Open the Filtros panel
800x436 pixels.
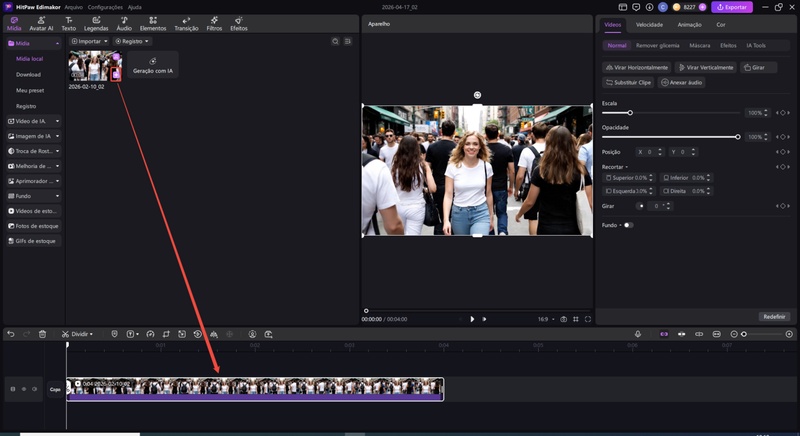pos(214,24)
